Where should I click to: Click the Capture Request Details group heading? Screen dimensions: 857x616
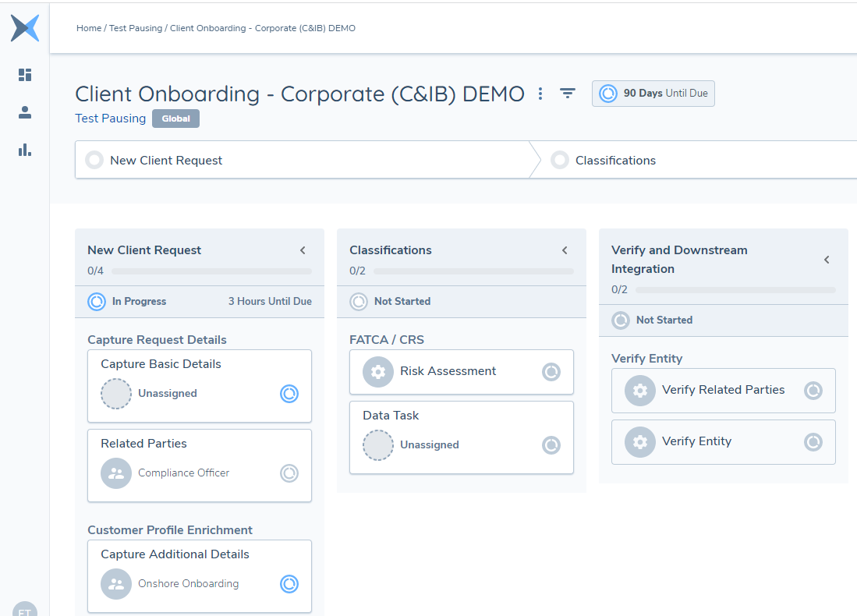point(157,339)
